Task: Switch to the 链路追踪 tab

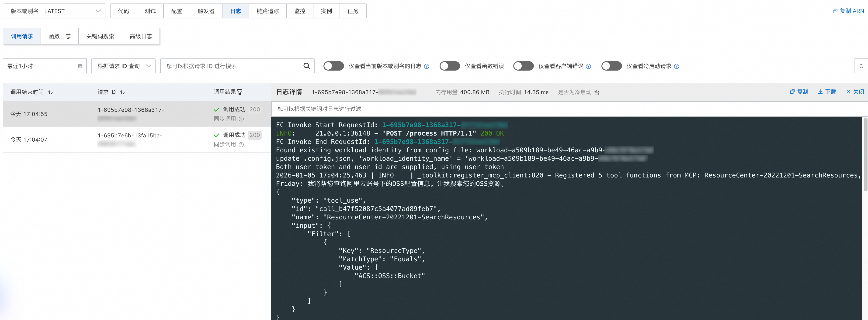Action: pos(267,11)
